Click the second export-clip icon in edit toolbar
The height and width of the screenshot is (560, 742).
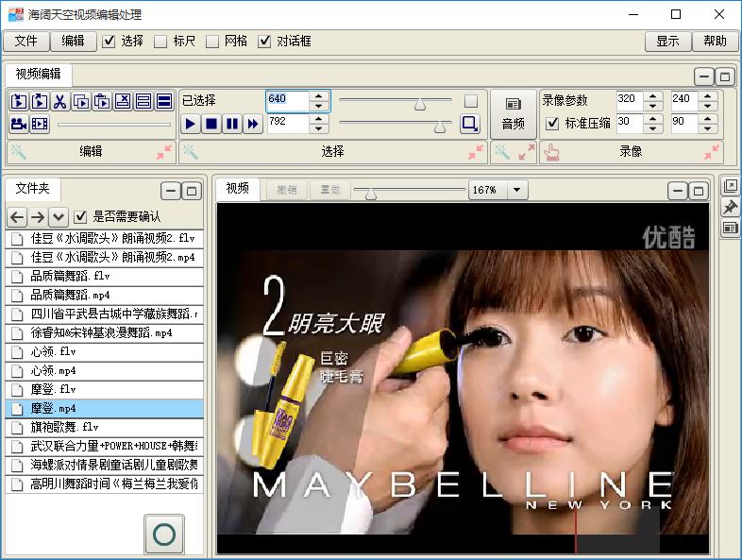pos(40,101)
